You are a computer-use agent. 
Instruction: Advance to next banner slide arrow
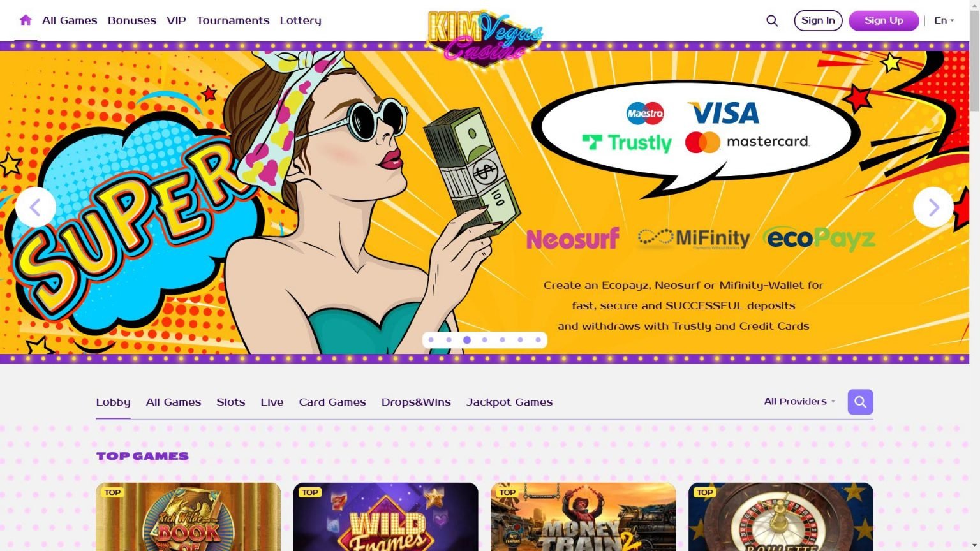933,207
